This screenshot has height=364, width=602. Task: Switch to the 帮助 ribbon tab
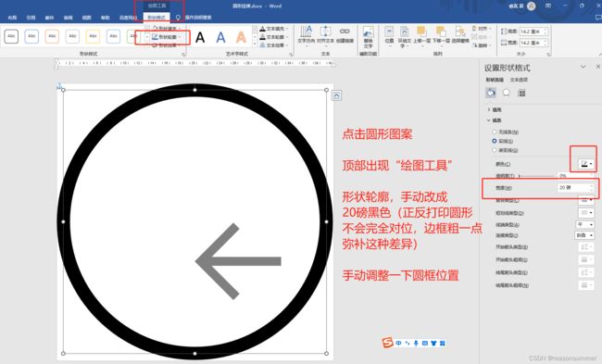(x=106, y=18)
